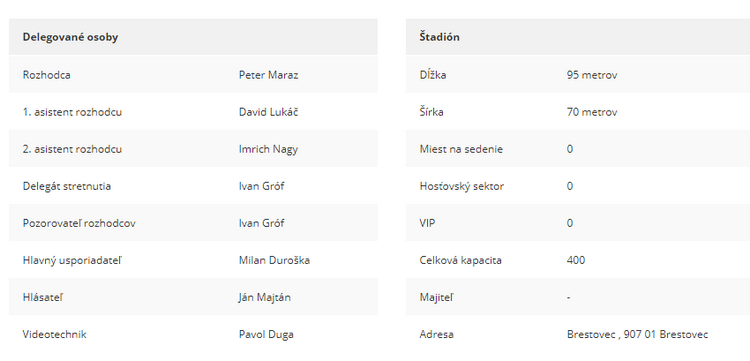Click the Štadión table header

(x=440, y=37)
